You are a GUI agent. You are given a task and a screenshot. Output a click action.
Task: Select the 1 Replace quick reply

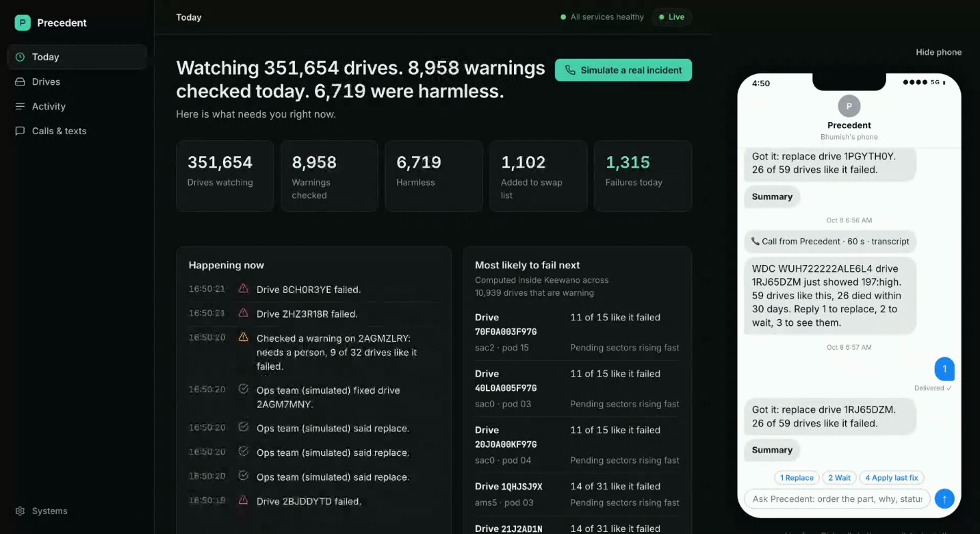(x=797, y=478)
